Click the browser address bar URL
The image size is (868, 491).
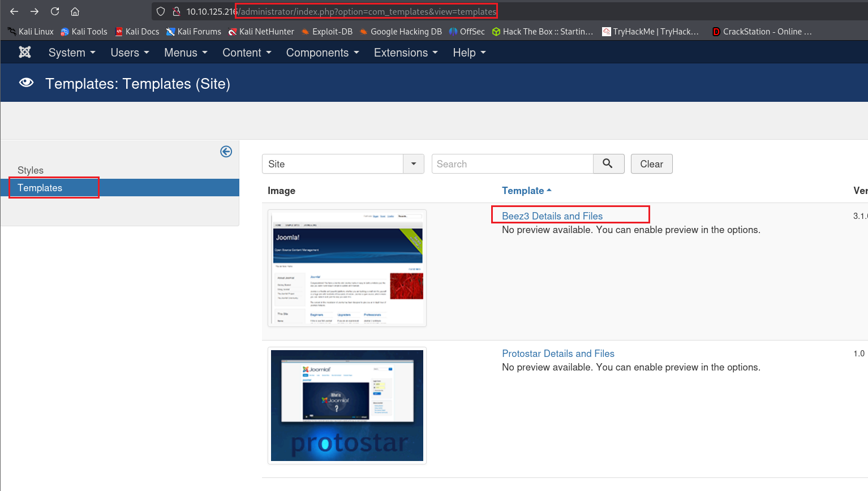[x=341, y=11]
